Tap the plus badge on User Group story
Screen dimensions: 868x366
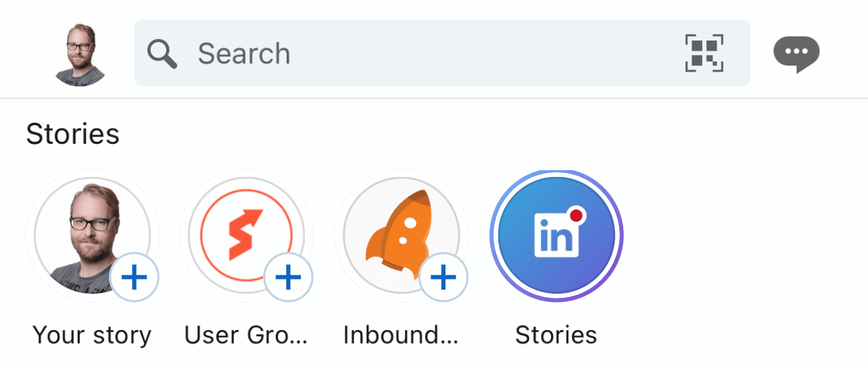click(x=289, y=277)
